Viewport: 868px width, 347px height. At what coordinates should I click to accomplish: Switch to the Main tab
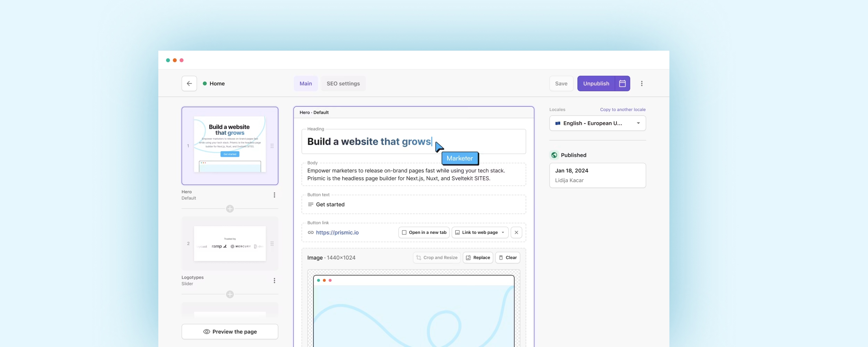click(306, 84)
